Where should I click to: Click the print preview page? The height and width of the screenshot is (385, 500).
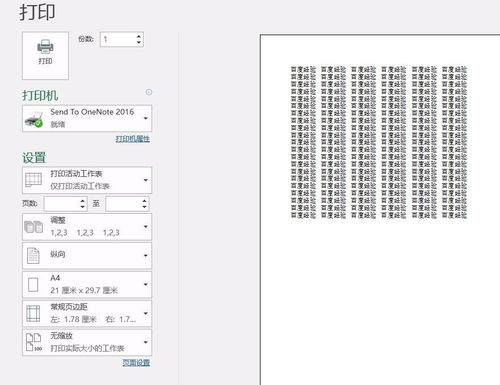380,210
